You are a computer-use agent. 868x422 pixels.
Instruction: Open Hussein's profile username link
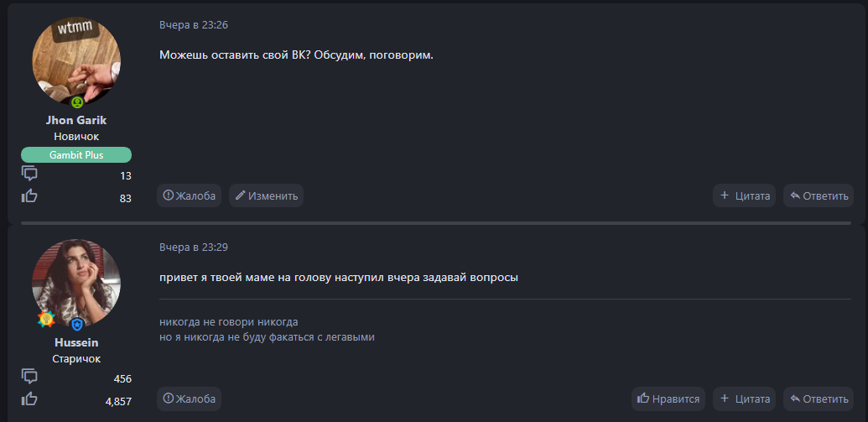click(76, 342)
